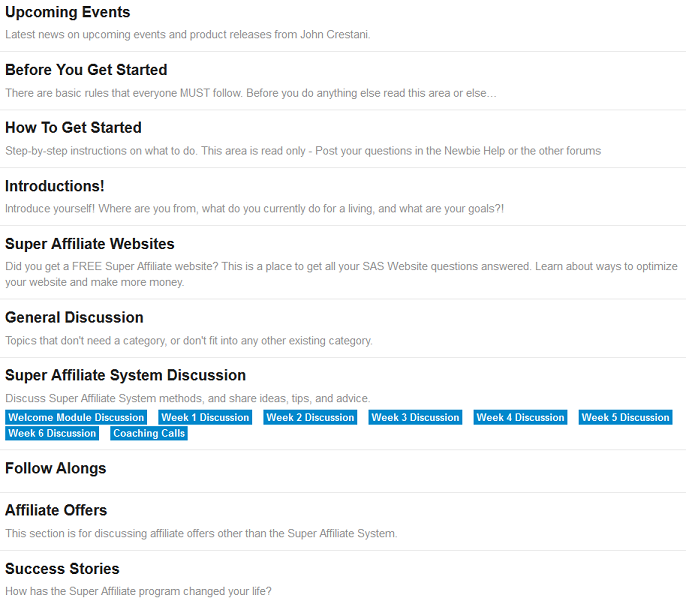The image size is (686, 604).
Task: Click the FREE Super Affiliate website description
Action: [341, 274]
